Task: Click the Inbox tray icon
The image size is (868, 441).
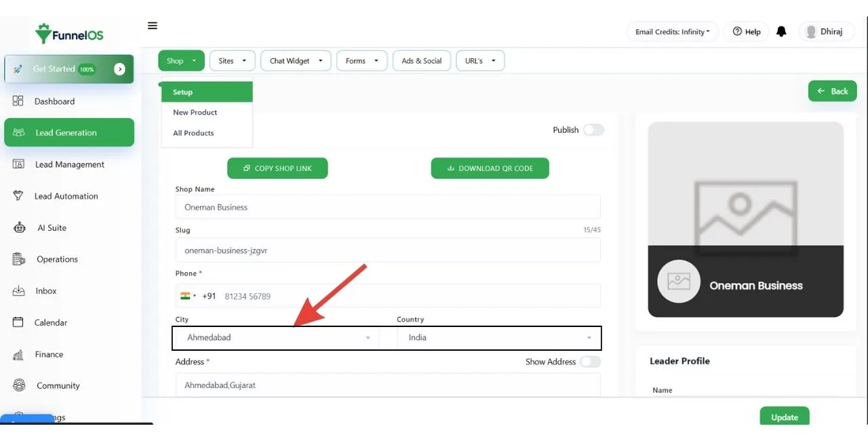Action: [x=19, y=291]
